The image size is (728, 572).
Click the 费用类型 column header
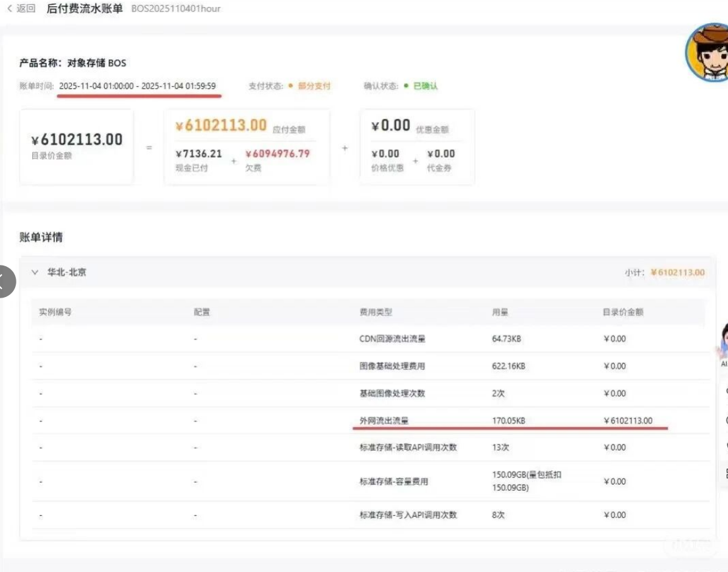[376, 312]
